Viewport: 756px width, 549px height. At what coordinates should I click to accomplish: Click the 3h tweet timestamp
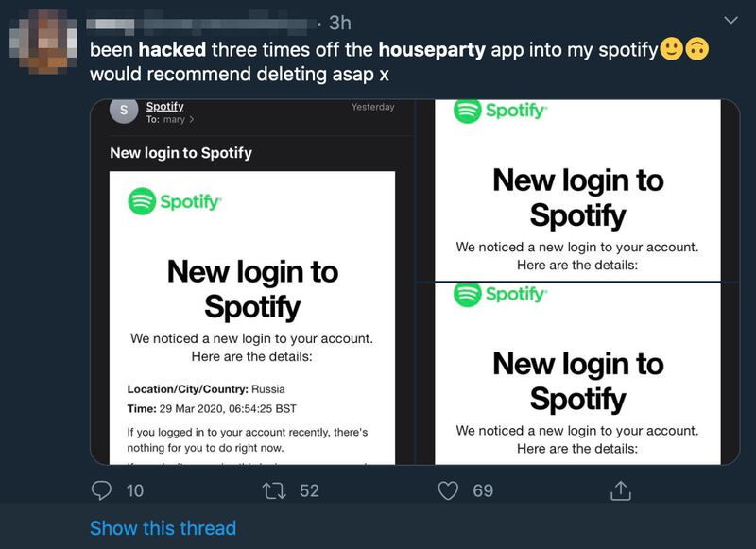pyautogui.click(x=340, y=23)
